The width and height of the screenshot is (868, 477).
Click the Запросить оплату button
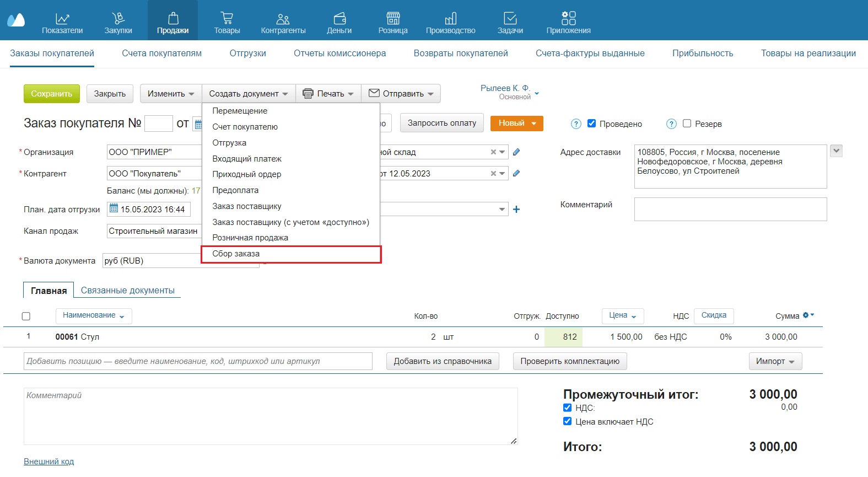(x=441, y=123)
